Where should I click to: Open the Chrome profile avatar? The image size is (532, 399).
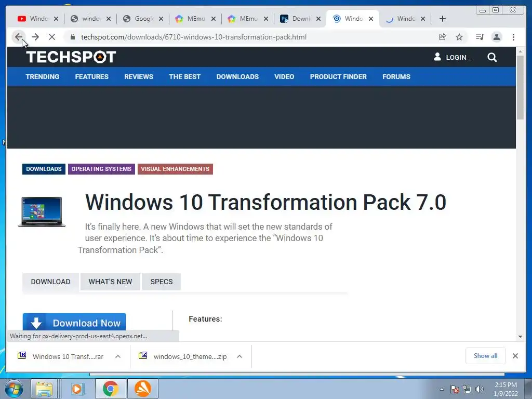coord(497,37)
